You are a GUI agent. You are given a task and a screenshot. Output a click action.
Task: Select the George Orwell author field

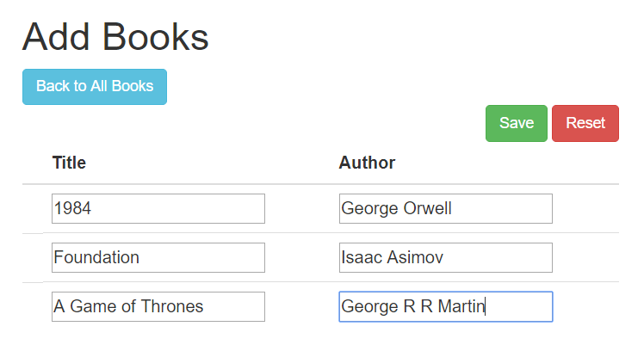coord(446,208)
